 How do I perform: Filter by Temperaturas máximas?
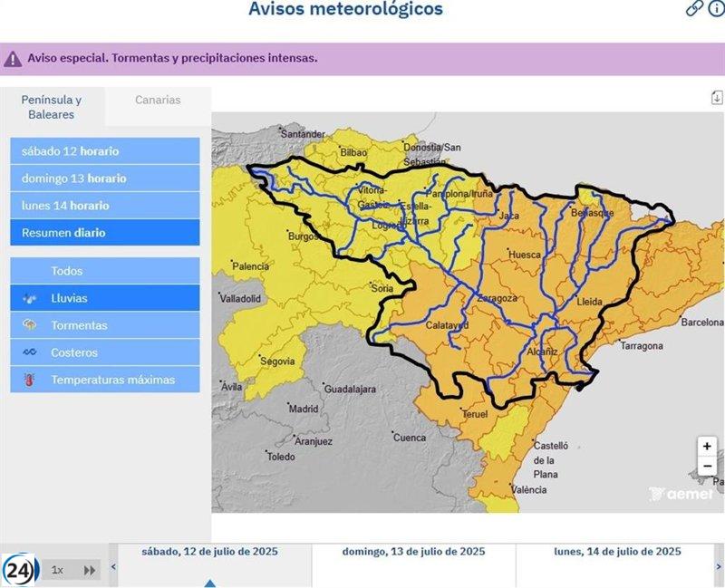pyautogui.click(x=105, y=380)
